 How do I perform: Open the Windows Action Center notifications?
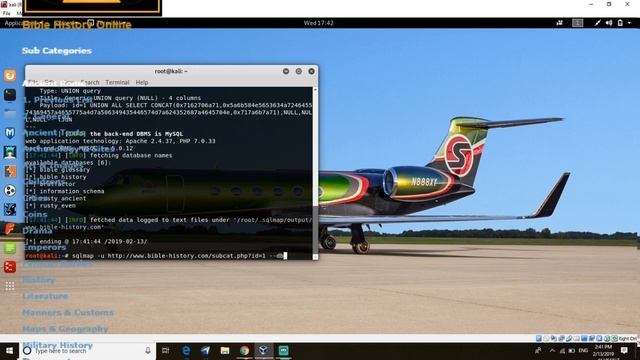(x=624, y=351)
